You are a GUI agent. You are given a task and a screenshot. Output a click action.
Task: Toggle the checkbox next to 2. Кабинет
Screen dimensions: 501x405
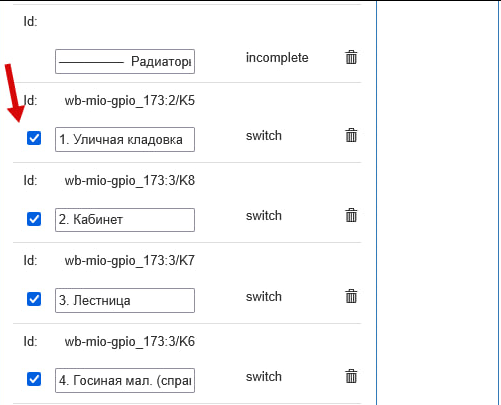coord(34,219)
